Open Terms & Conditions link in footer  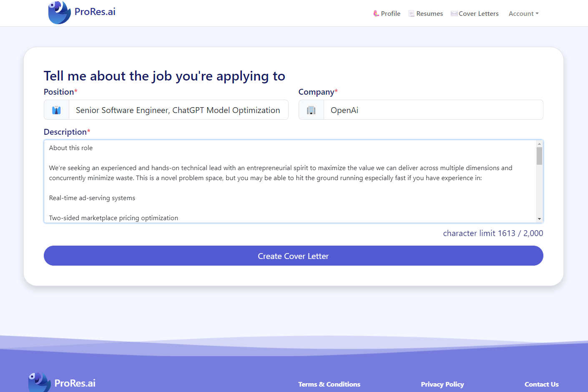329,384
